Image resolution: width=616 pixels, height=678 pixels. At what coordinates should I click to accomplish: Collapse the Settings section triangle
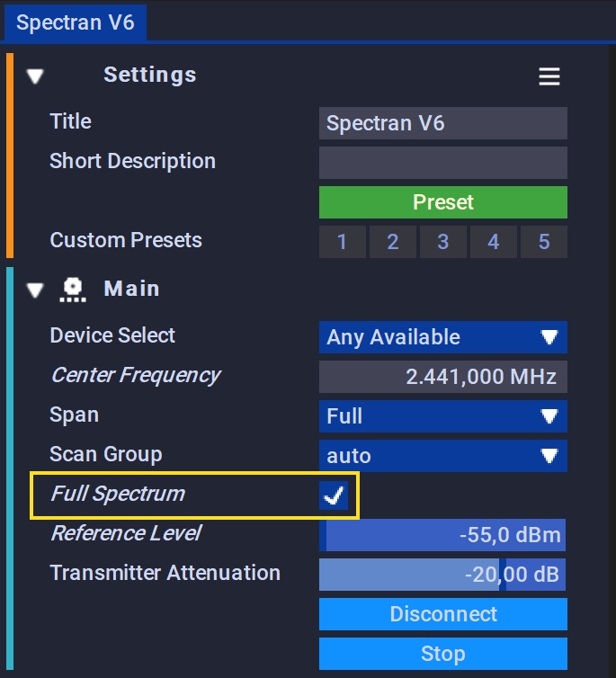coord(35,76)
